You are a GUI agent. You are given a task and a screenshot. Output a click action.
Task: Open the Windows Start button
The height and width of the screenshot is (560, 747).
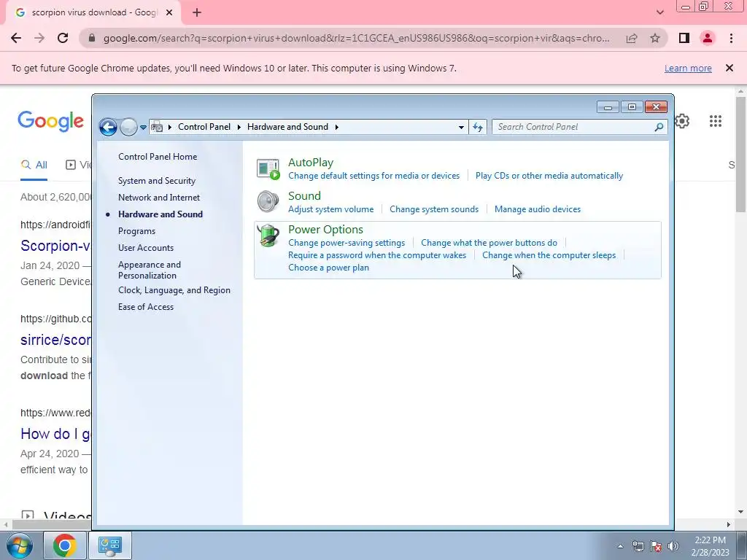20,545
